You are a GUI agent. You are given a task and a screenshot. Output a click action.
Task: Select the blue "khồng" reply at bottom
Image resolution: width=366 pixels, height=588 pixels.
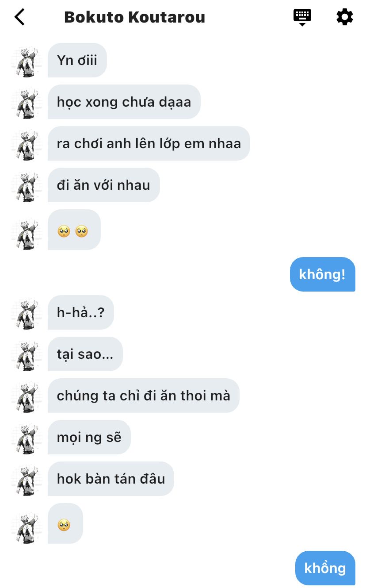pyautogui.click(x=325, y=568)
